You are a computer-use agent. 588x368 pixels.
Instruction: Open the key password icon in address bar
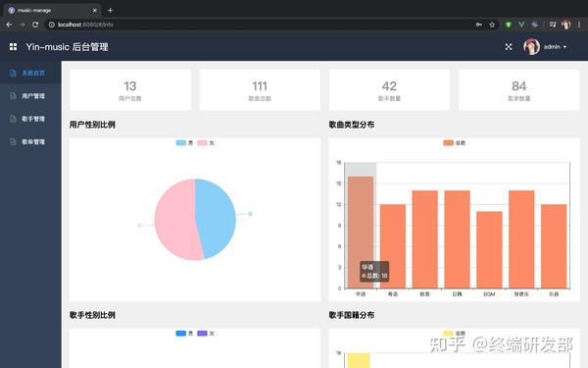(x=479, y=25)
